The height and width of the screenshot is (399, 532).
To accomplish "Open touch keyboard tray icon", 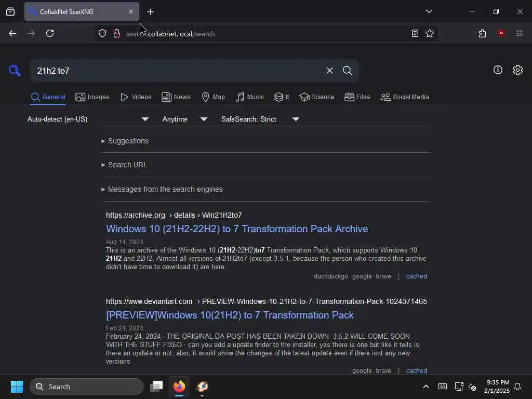I will tap(443, 387).
